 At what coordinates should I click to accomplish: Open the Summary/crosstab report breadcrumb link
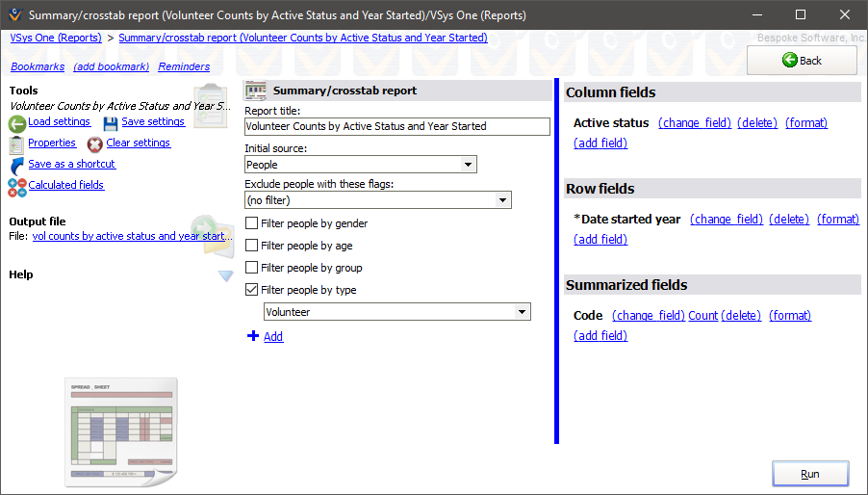point(303,38)
